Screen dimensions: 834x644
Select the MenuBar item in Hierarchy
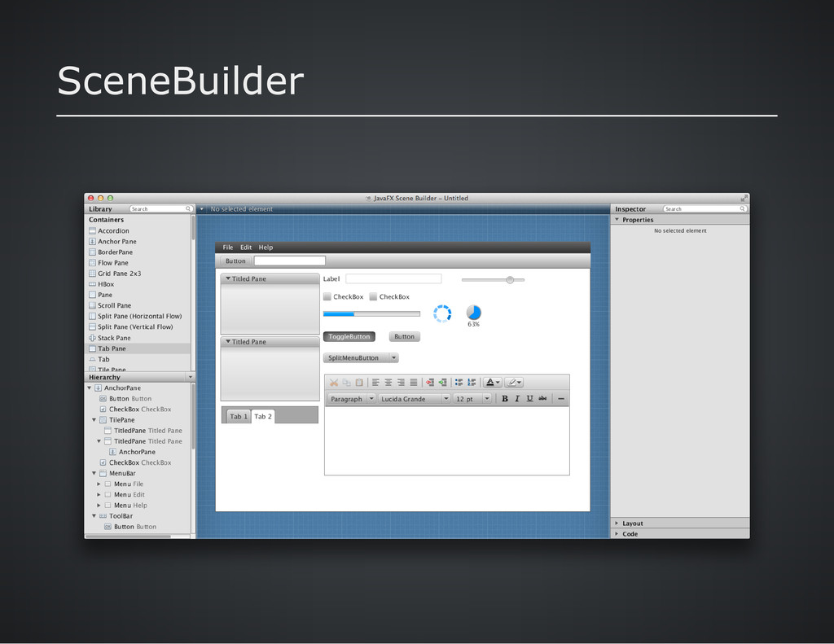[x=122, y=473]
